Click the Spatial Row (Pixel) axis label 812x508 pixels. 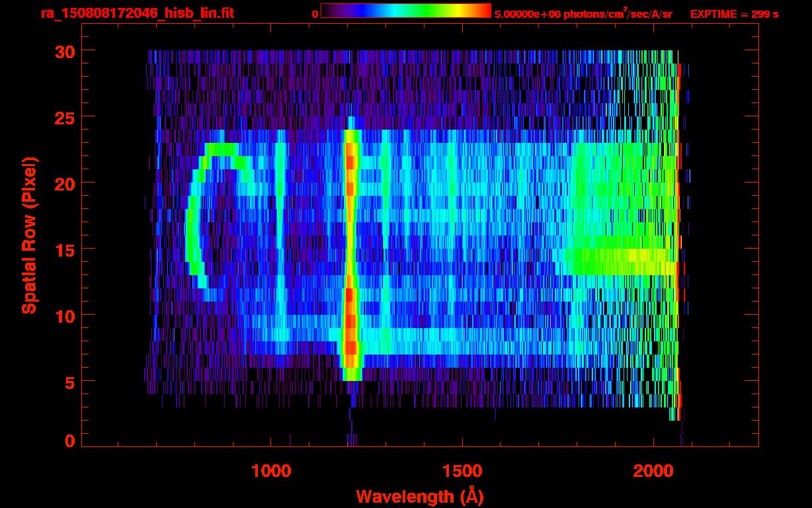(x=30, y=235)
